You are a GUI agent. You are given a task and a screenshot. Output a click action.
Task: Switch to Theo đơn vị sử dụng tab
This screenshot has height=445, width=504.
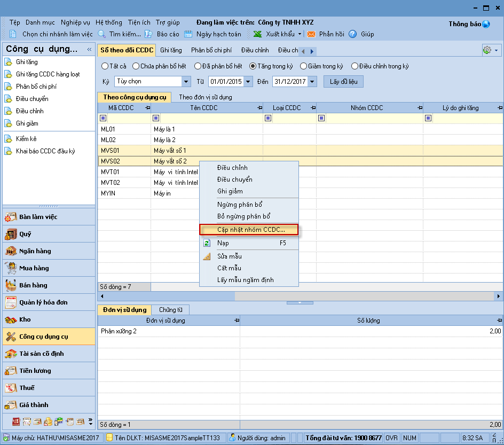pos(205,97)
